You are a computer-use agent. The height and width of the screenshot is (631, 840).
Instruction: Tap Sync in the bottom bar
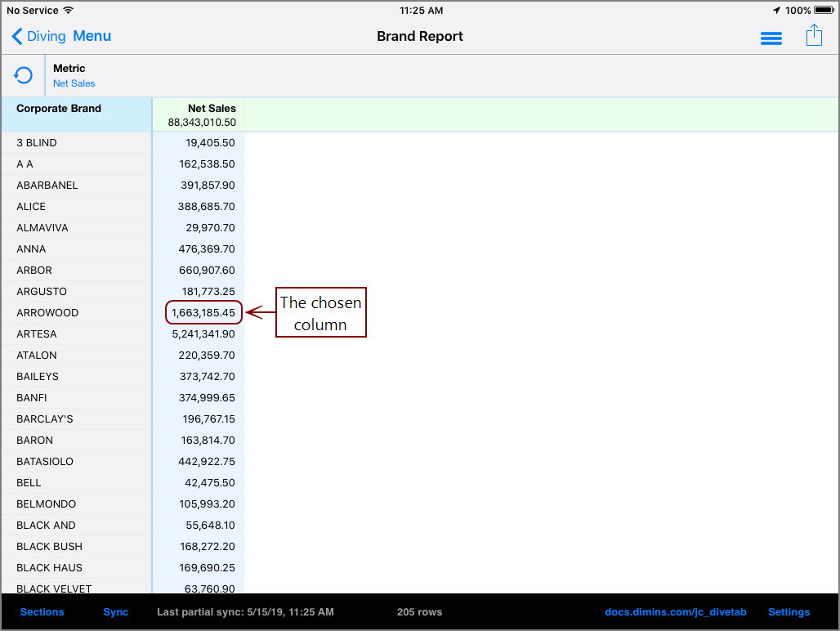[x=115, y=611]
